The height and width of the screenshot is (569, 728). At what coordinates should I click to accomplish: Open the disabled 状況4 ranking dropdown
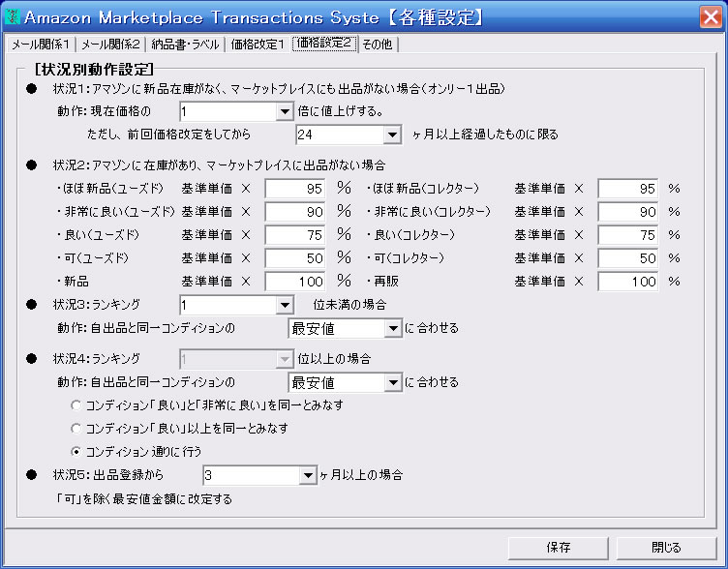point(285,359)
